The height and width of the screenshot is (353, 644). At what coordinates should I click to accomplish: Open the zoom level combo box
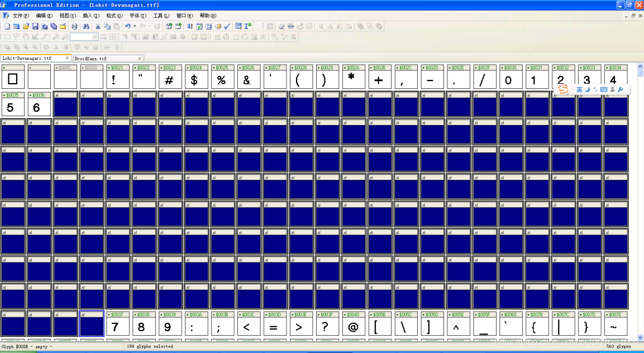point(84,36)
